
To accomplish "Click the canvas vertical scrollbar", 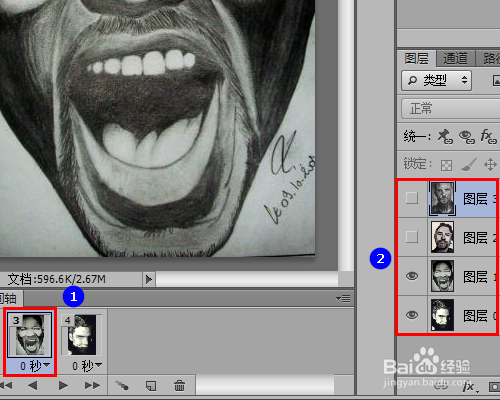I will tap(346, 135).
